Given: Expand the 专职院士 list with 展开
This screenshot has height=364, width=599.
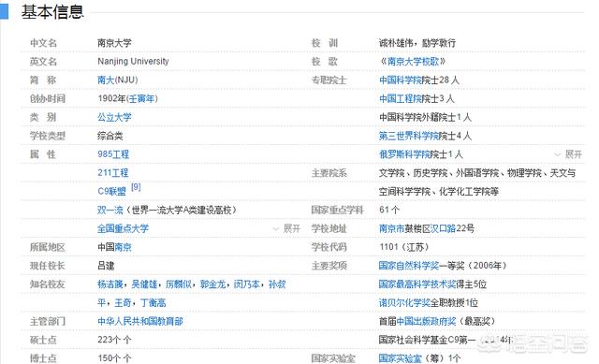Looking at the screenshot, I should pos(568,154).
